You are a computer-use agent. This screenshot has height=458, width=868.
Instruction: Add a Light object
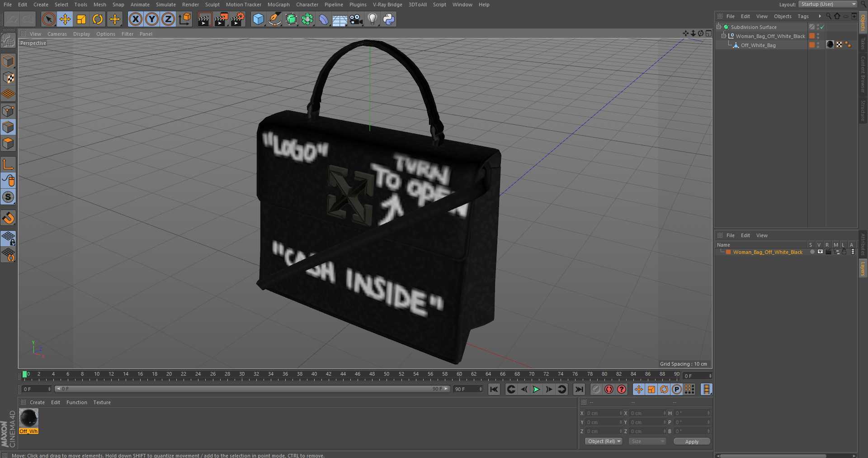coord(373,19)
